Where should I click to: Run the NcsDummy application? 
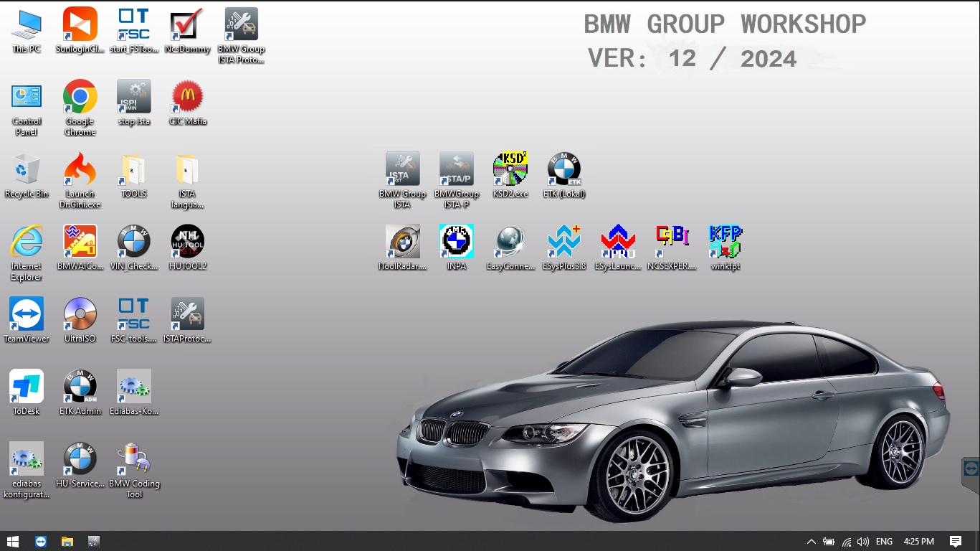click(x=187, y=27)
